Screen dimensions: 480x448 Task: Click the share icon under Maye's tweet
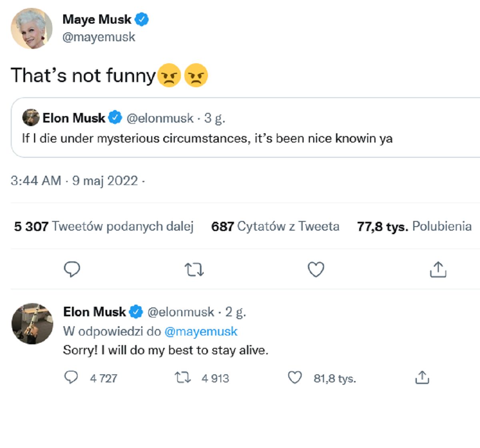[x=438, y=269]
